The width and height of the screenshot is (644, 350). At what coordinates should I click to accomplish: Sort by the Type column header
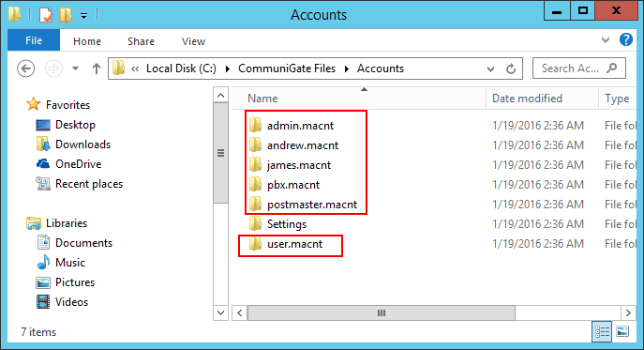coord(618,99)
